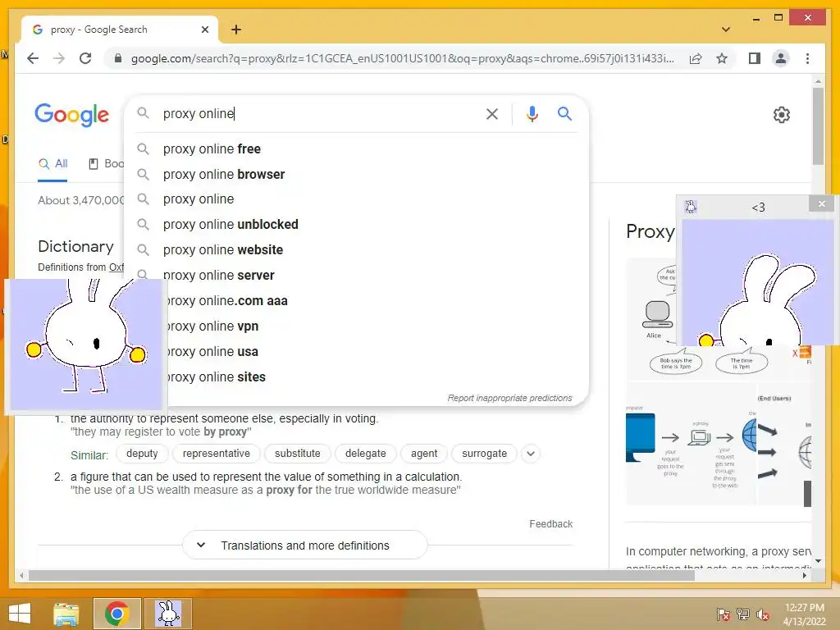Click the Google logo
The image size is (840, 630).
click(x=72, y=115)
